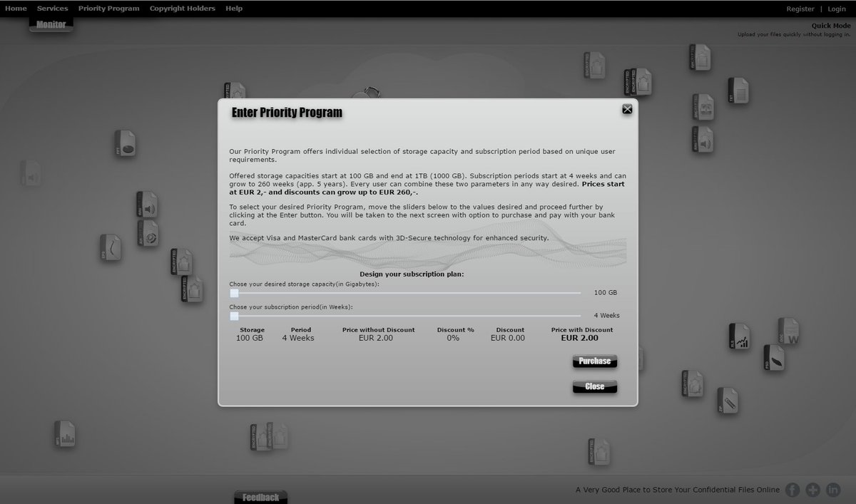Open the TXT file icon

click(738, 91)
